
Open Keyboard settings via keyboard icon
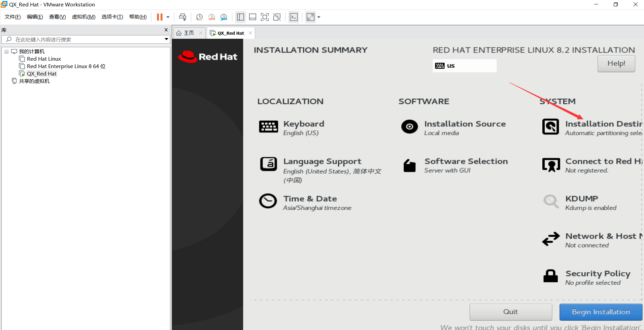[x=268, y=127]
